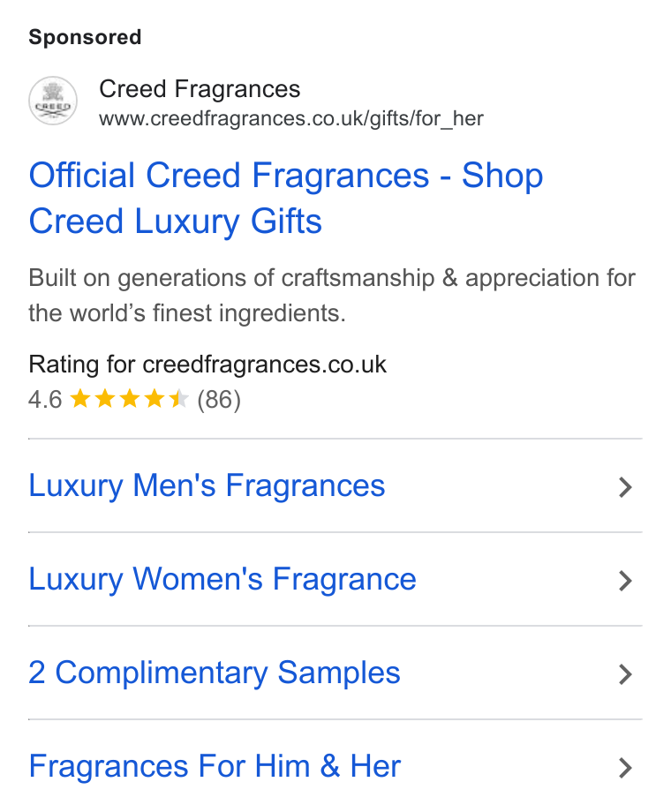Click the ad description about craftsmanship
671x812 pixels.
332,296
